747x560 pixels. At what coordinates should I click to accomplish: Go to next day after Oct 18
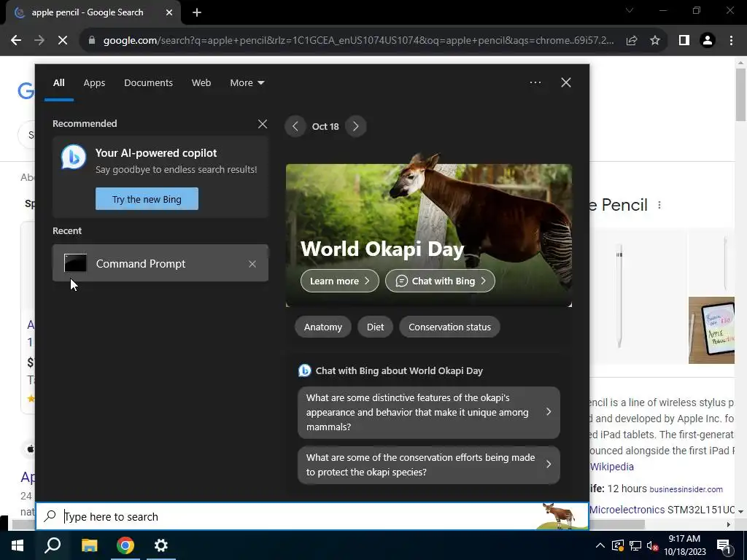click(x=355, y=126)
